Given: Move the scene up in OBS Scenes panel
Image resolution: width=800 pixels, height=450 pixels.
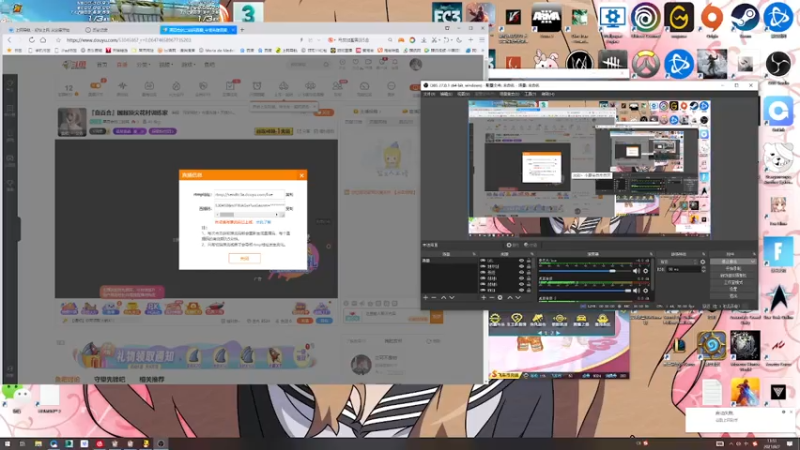Looking at the screenshot, I should pyautogui.click(x=443, y=297).
